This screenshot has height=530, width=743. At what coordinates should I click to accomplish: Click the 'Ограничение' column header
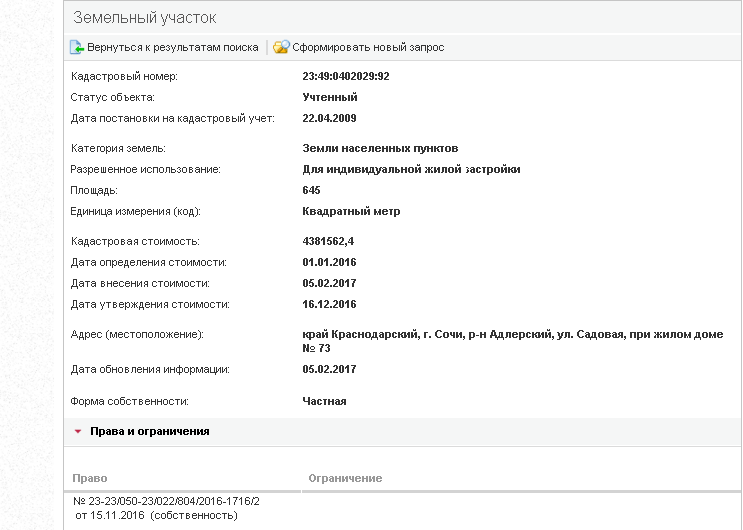point(345,478)
